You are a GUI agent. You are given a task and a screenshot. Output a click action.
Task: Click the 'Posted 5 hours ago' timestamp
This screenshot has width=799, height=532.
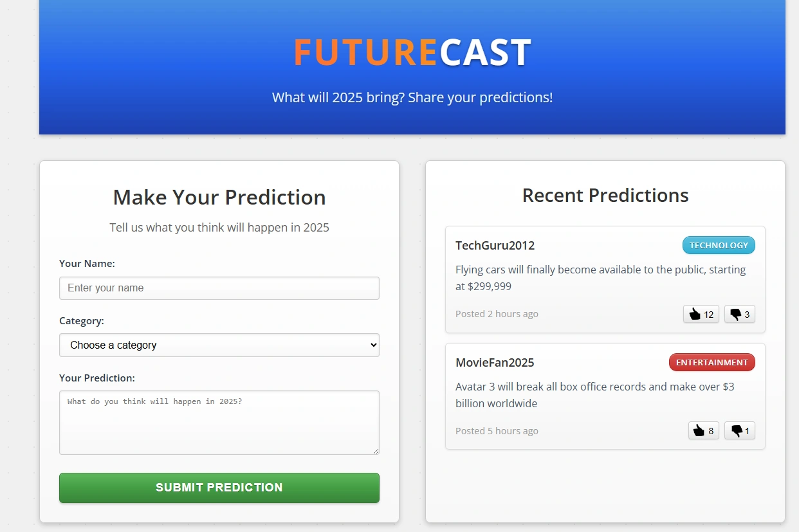point(497,431)
